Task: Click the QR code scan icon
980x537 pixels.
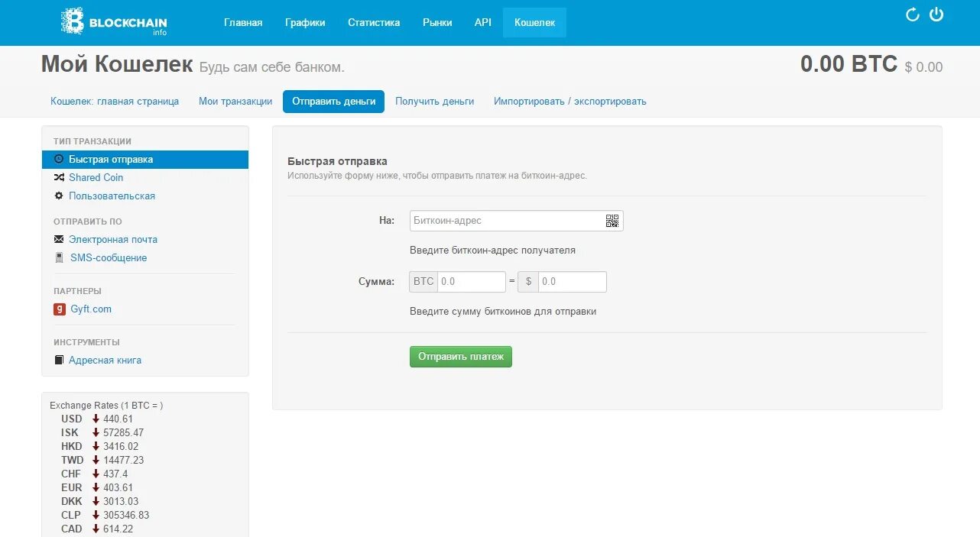Action: (612, 221)
